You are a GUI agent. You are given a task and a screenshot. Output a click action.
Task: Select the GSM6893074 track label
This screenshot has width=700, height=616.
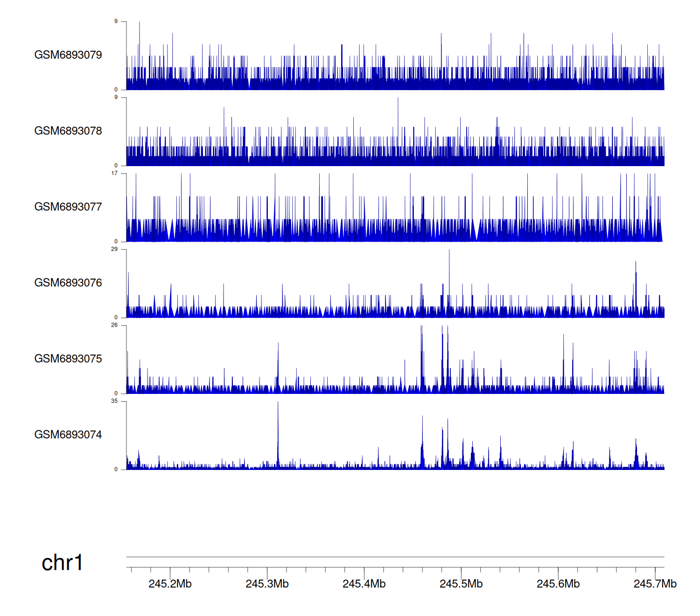(68, 435)
